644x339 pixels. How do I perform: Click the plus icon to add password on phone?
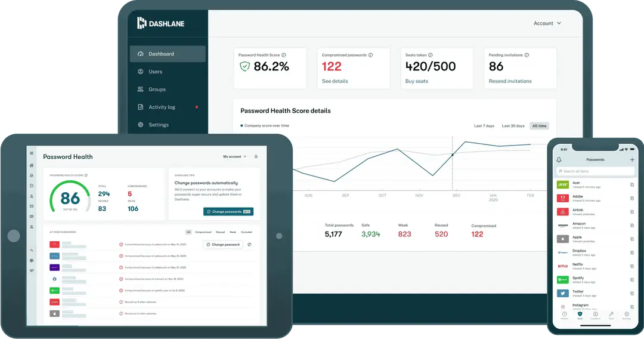tap(632, 159)
